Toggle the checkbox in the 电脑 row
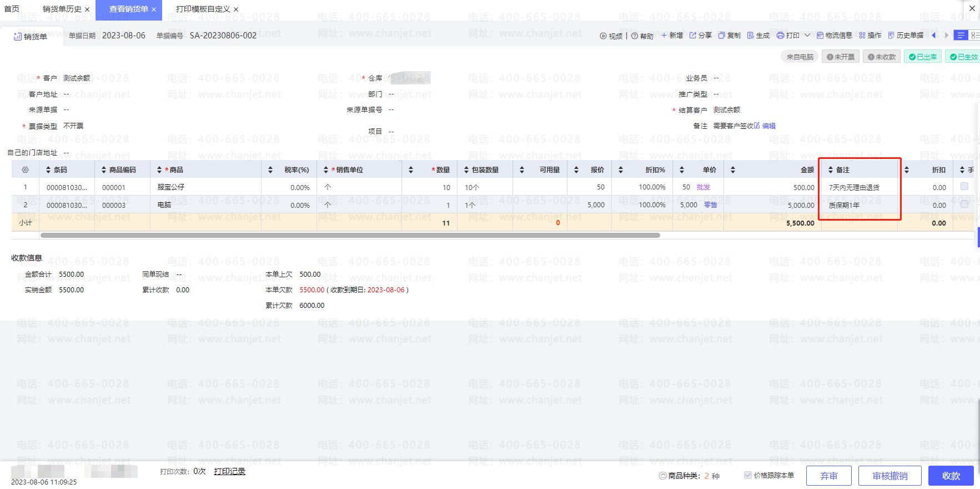 [x=964, y=204]
